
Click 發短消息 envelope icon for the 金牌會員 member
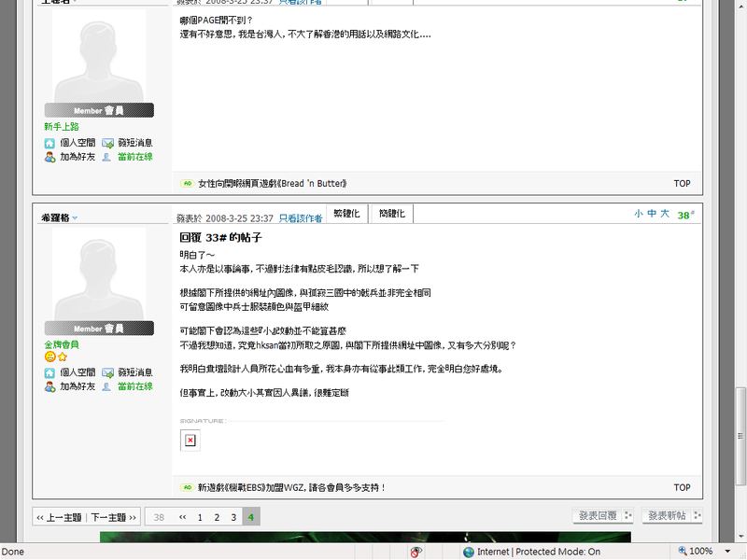[x=107, y=372]
